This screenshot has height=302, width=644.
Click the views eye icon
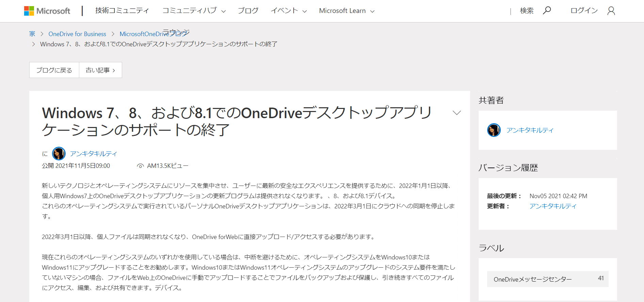tap(140, 166)
